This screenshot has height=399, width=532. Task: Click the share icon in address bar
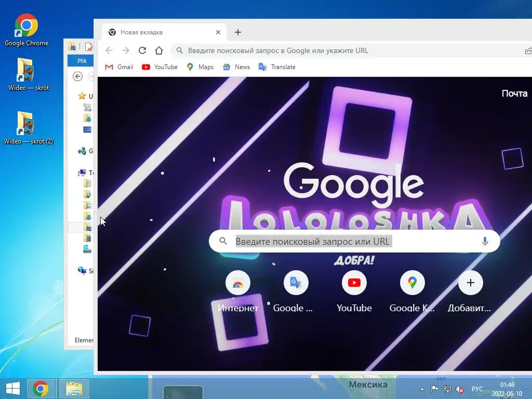click(x=528, y=50)
